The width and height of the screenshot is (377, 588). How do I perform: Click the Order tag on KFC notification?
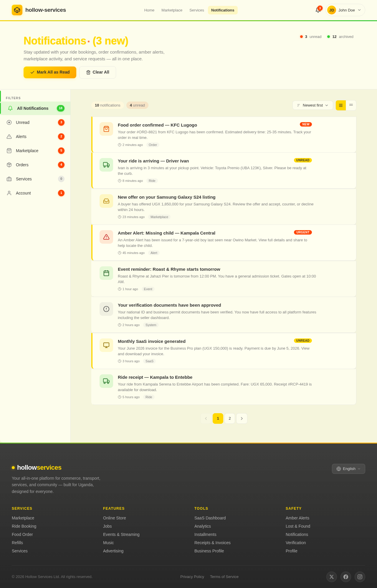[x=153, y=145]
